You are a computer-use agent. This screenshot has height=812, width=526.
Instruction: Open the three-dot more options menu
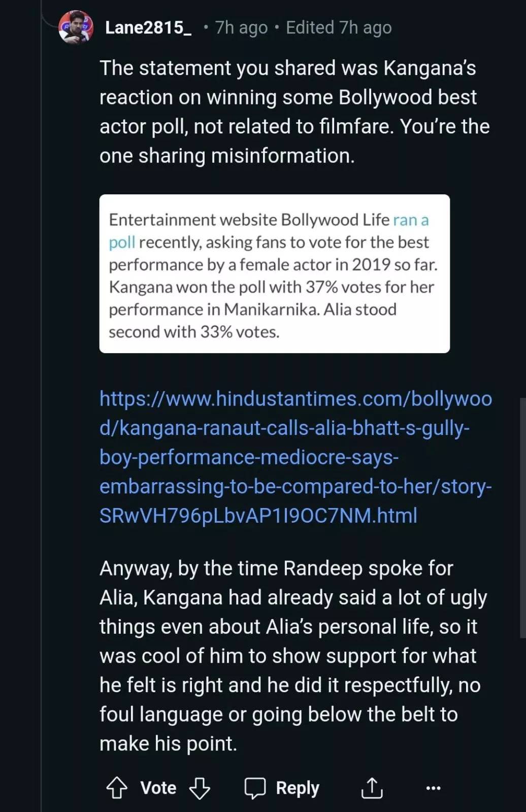pos(433,788)
